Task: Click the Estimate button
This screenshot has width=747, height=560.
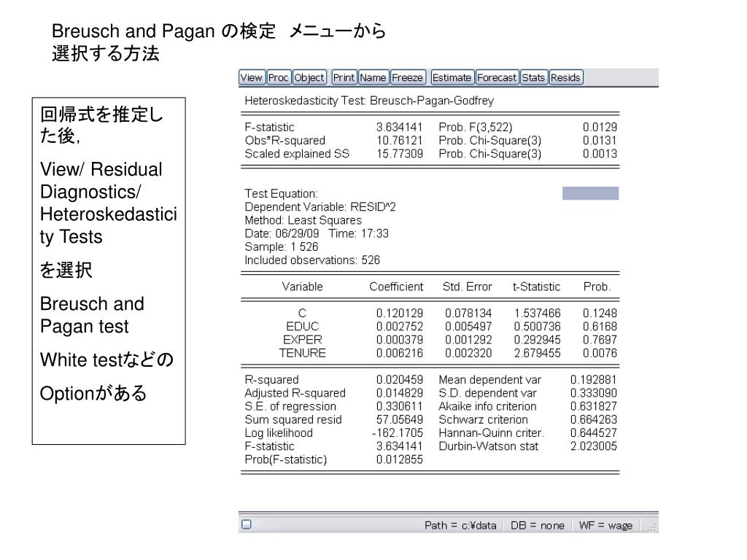Action: pyautogui.click(x=452, y=77)
